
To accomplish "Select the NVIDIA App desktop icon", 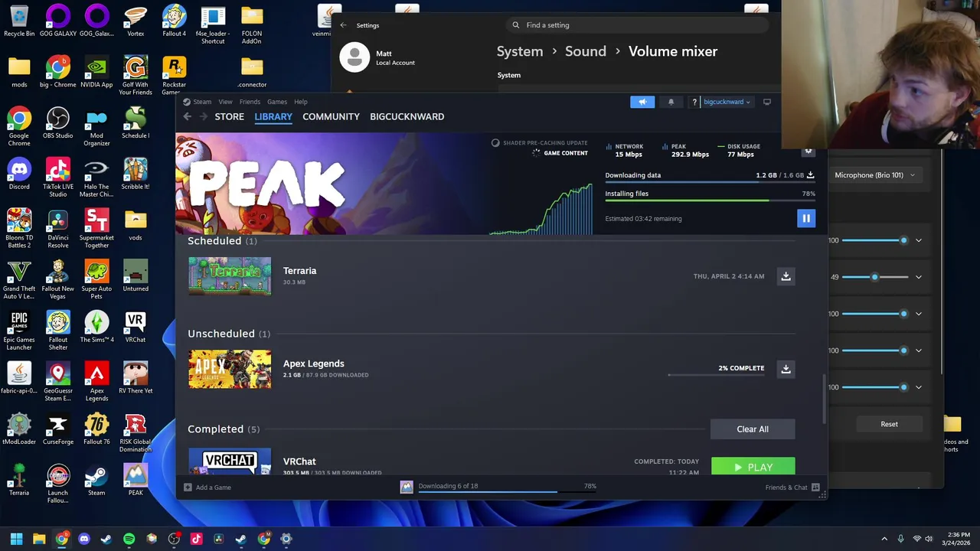I will tap(96, 71).
